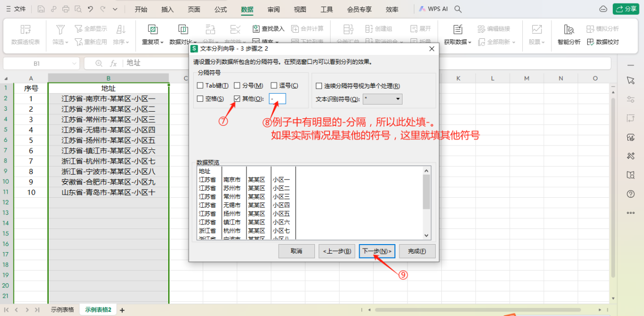Click the Save icon in quick access bar
This screenshot has width=644, height=316.
[x=41, y=9]
